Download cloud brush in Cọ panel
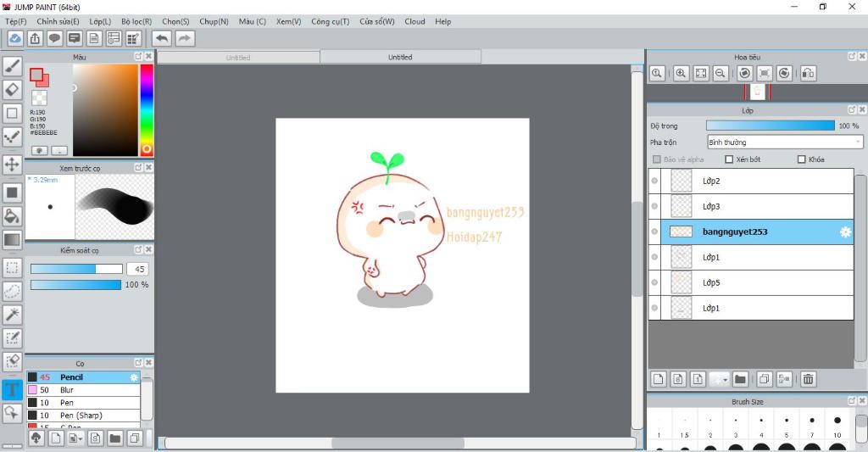This screenshot has height=452, width=868. click(36, 438)
